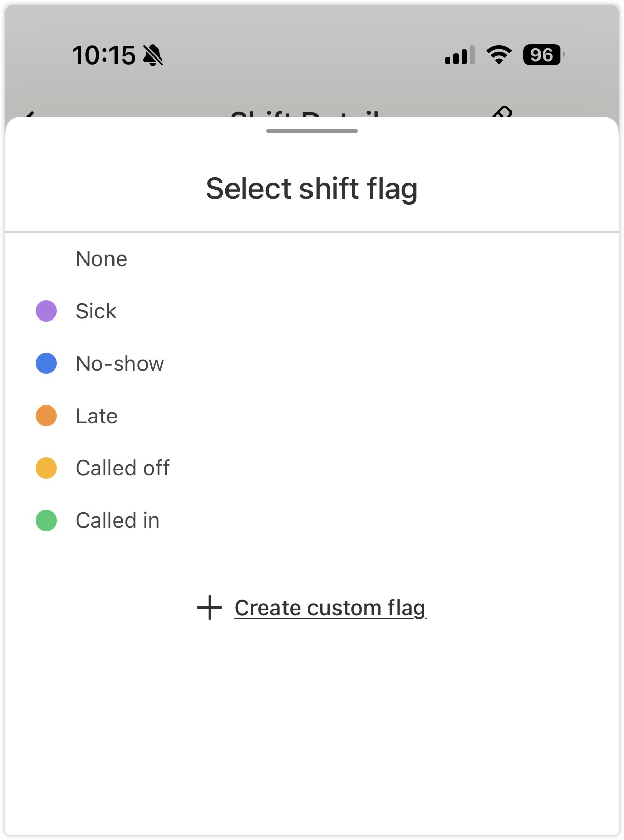Choose the Called in flag

tap(311, 520)
